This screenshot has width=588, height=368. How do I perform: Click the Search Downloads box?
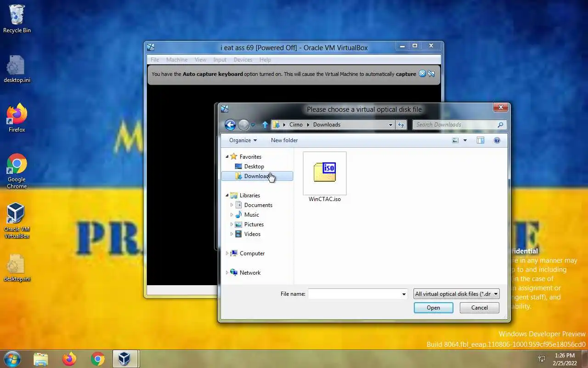point(459,125)
